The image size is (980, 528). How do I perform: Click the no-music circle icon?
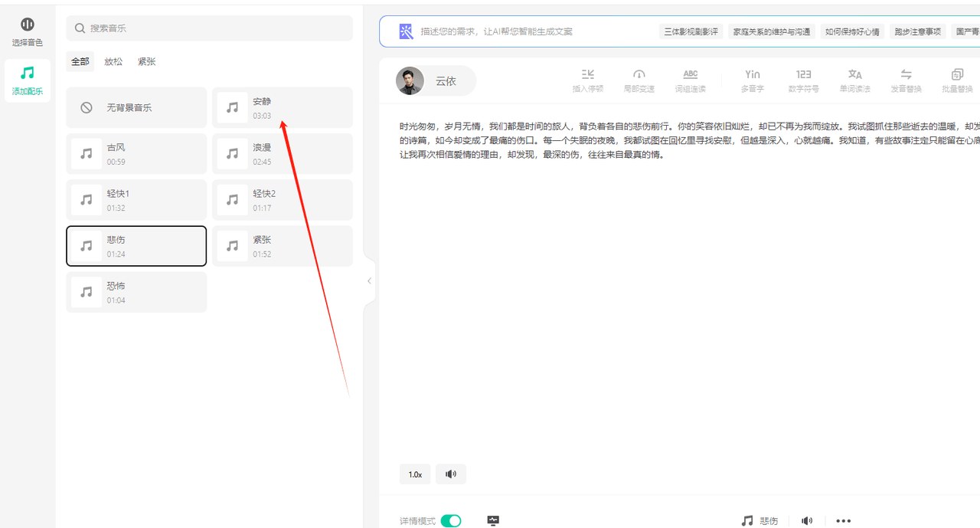pyautogui.click(x=87, y=108)
